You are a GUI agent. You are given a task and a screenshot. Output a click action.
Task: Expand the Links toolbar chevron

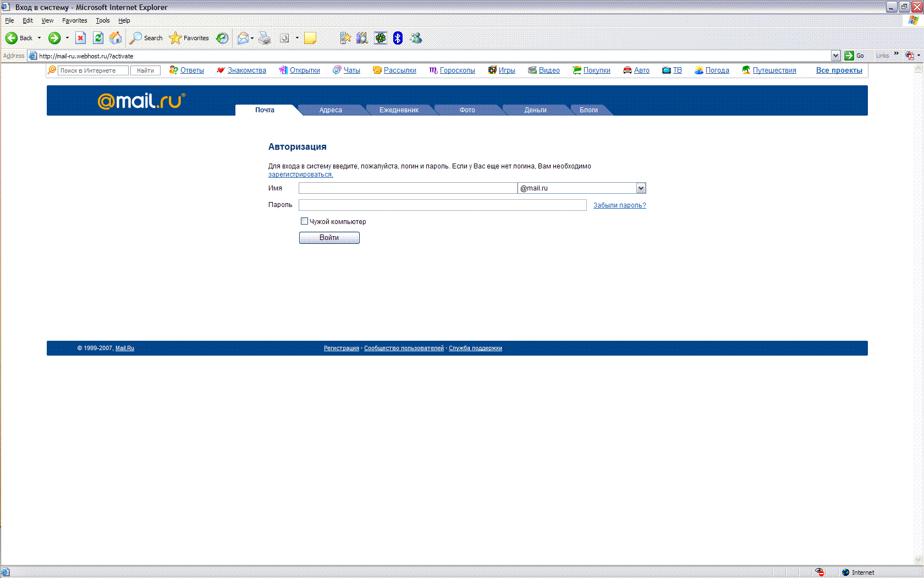coord(897,53)
